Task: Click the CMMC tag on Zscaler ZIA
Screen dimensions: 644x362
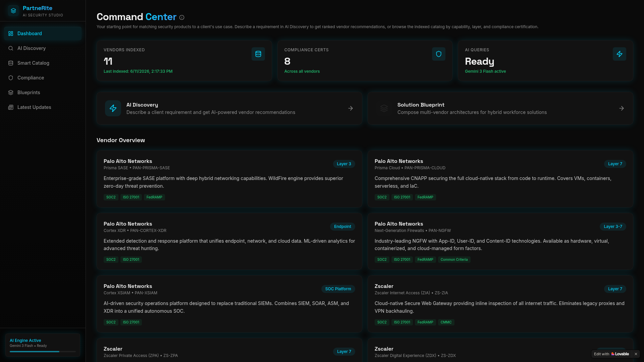Action: [x=446, y=322]
